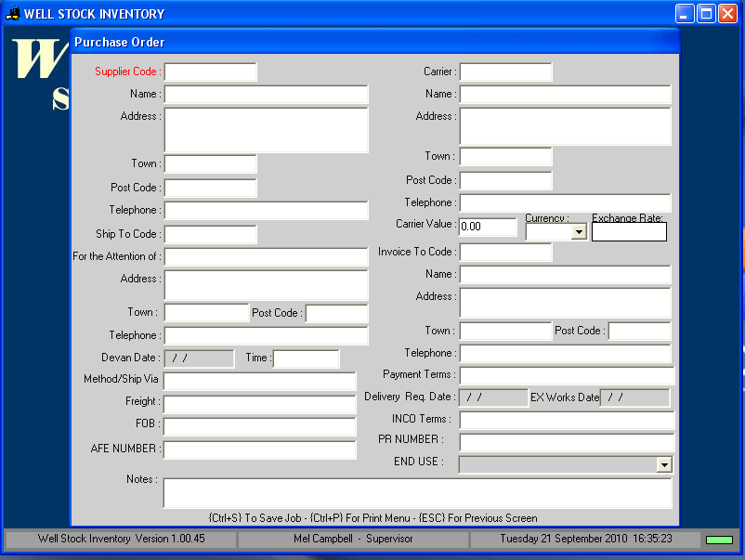The image size is (745, 560).
Task: Click the PR NUMBER field
Action: tap(567, 443)
